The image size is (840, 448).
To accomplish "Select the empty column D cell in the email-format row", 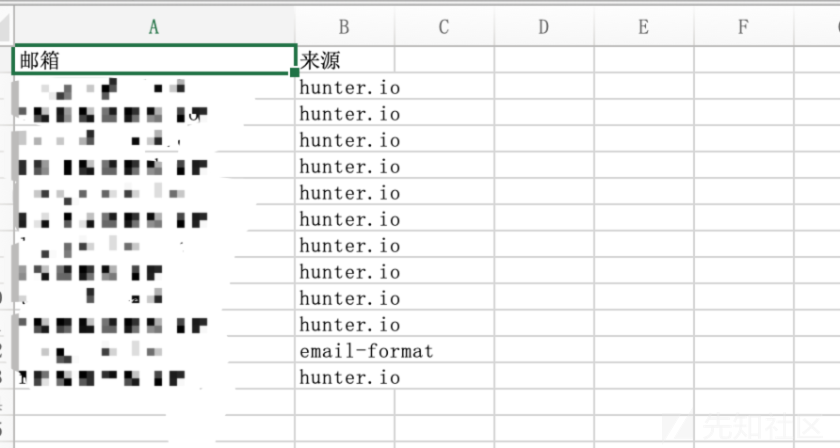I will (544, 350).
